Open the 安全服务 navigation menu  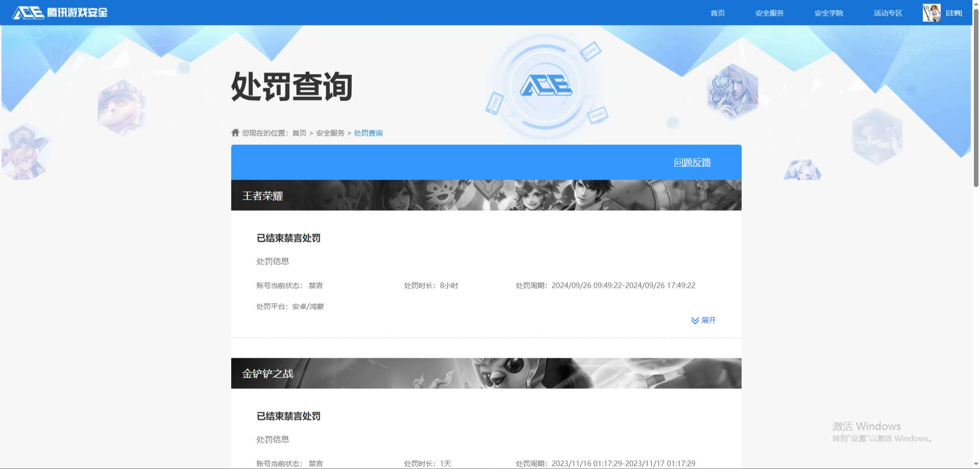click(x=769, y=13)
